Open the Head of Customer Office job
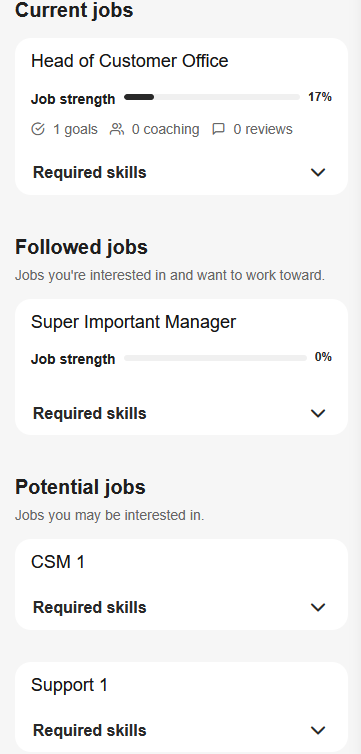 point(129,61)
